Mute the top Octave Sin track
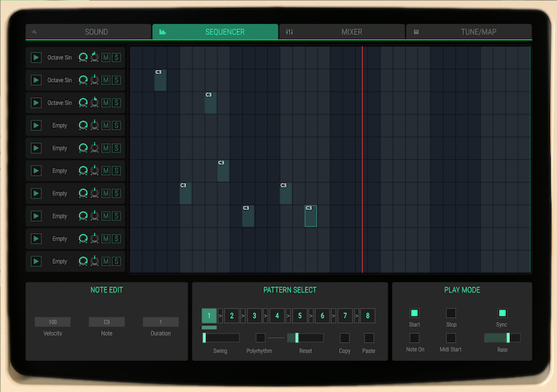This screenshot has height=392, width=557. (106, 57)
